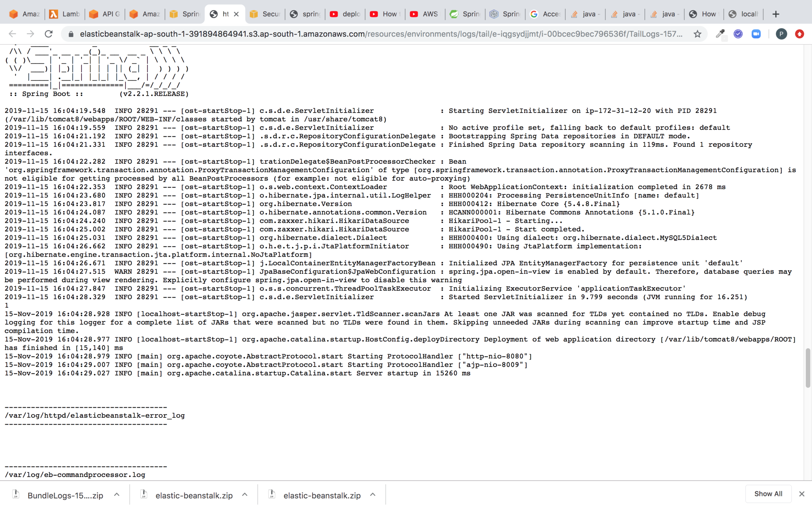812x508 pixels.
Task: Close the current log tab
Action: 236,14
